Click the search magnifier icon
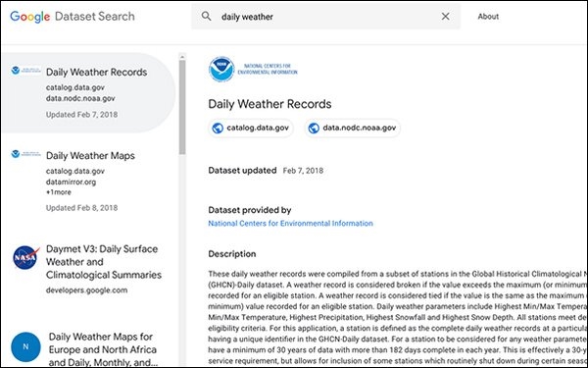The height and width of the screenshot is (368, 588). tap(206, 16)
